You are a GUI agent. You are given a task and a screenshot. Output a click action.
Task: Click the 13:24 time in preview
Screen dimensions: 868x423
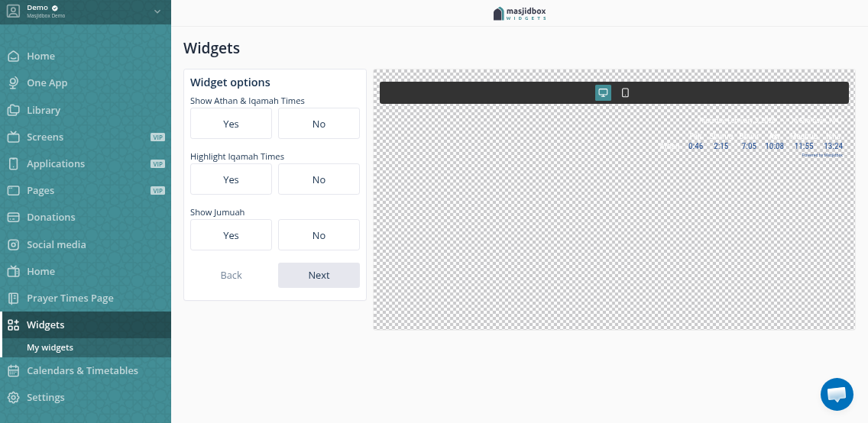pos(833,146)
